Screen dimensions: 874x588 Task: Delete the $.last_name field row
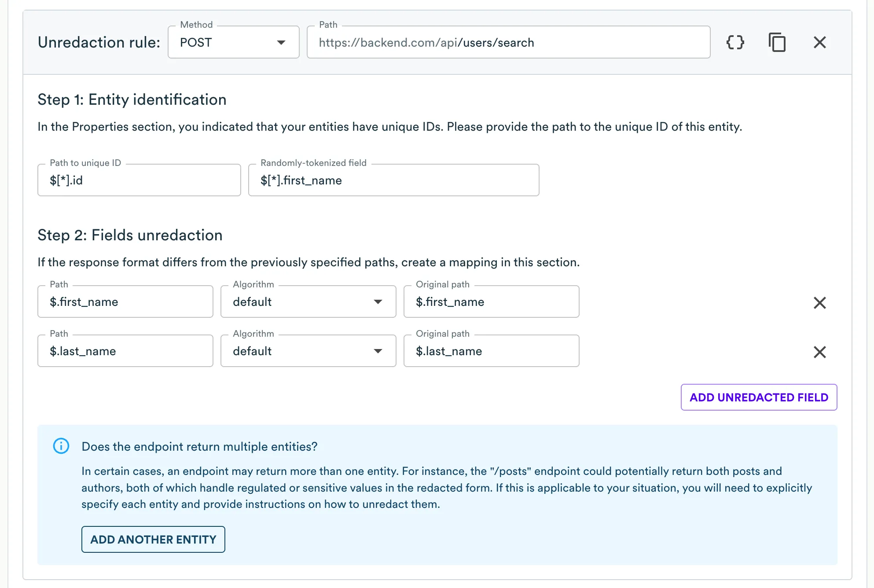coord(819,352)
